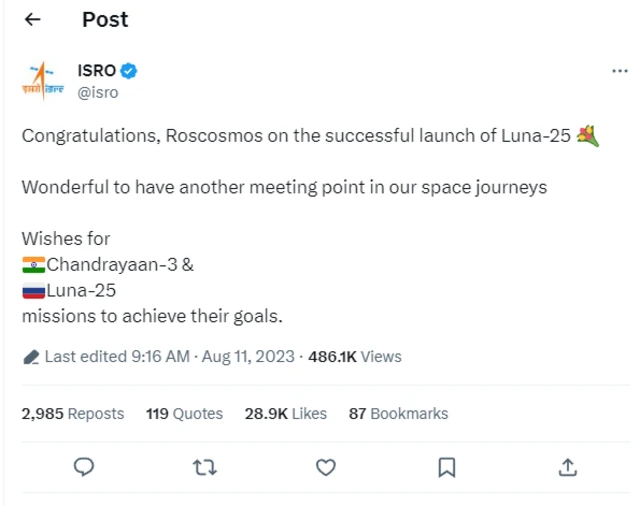Bookmark this post
The width and height of the screenshot is (640, 506).
(x=447, y=466)
